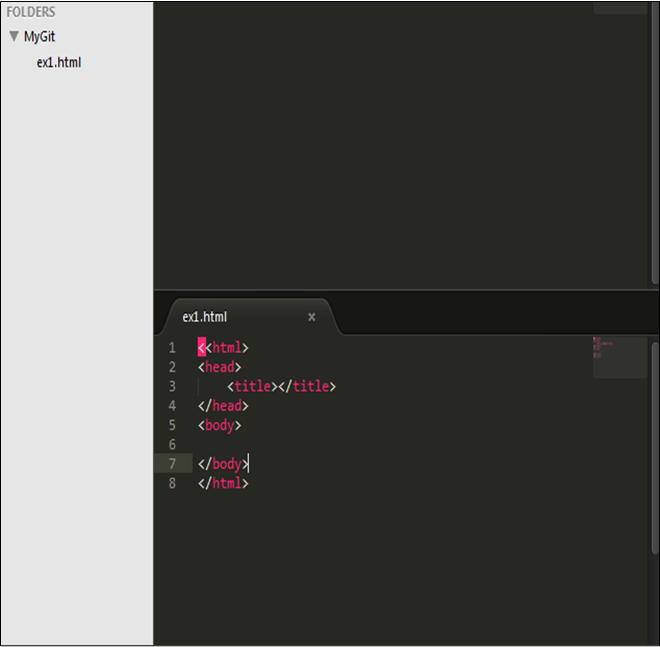
Task: Click line number 1 in gutter
Action: 172,348
